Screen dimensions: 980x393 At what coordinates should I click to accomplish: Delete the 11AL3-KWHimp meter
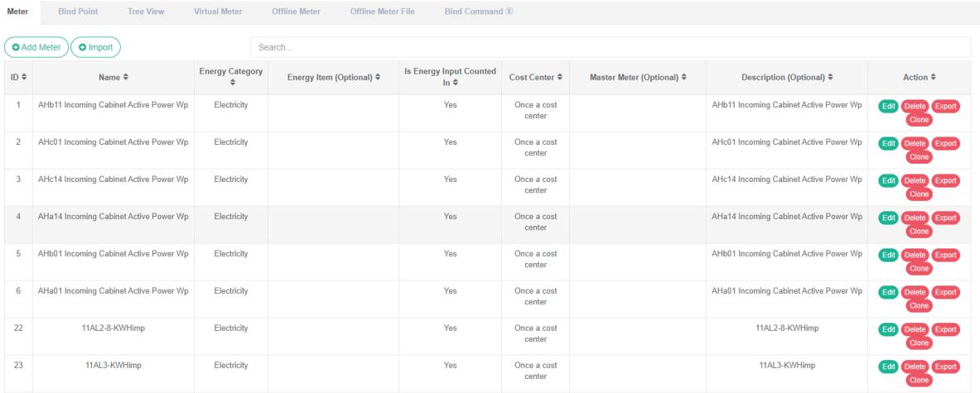coord(915,367)
